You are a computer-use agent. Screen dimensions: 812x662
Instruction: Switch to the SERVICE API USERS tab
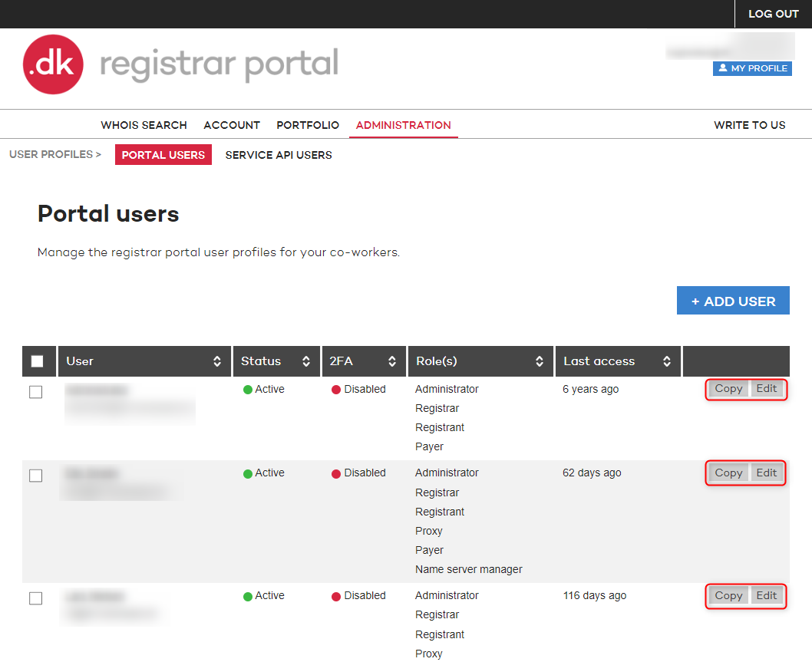(279, 154)
